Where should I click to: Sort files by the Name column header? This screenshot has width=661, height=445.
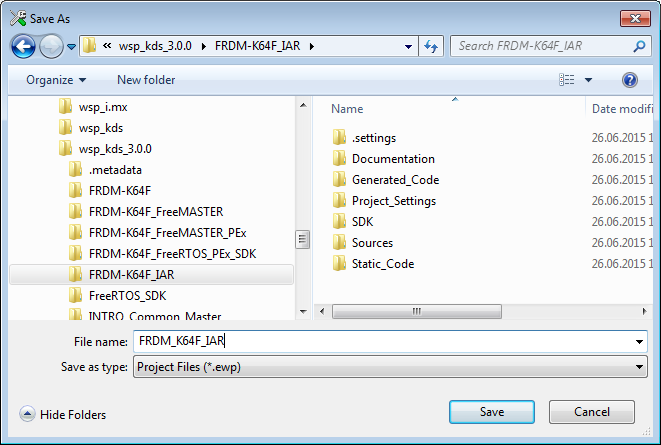(347, 109)
